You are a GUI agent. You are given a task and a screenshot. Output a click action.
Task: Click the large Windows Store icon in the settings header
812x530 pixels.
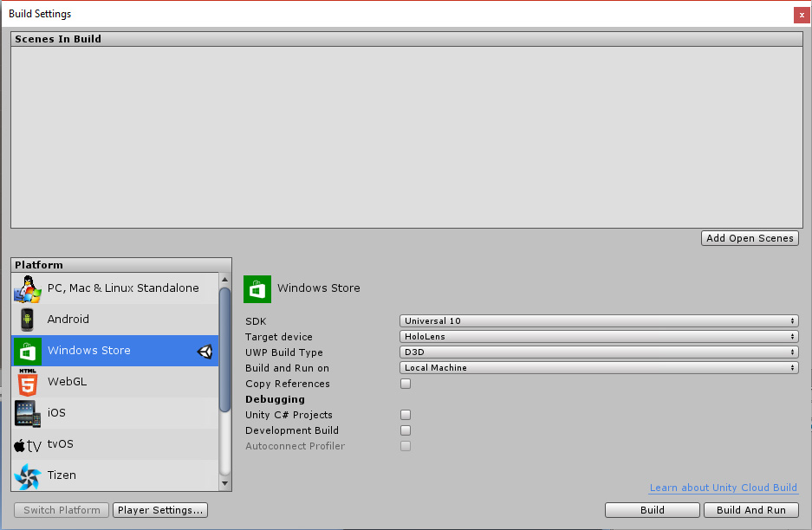(x=257, y=288)
